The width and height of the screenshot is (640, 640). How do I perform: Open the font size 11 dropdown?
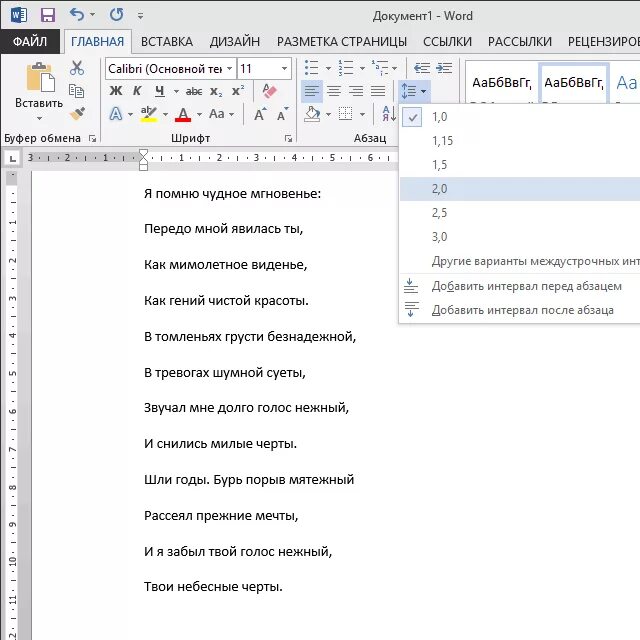[x=284, y=68]
